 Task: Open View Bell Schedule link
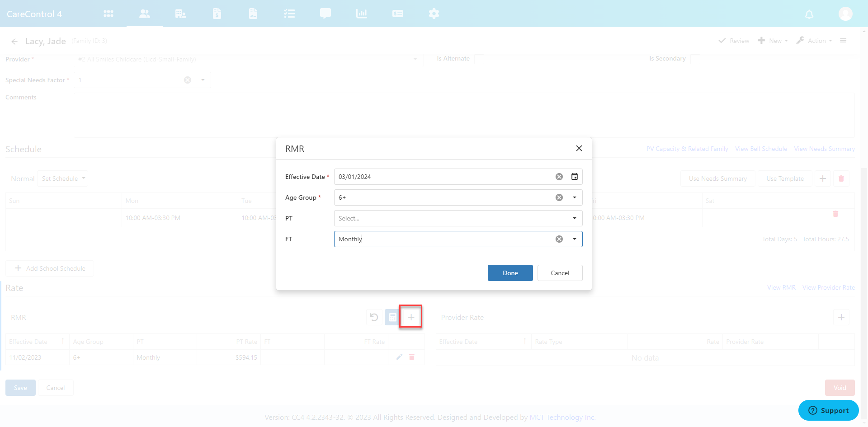click(x=761, y=149)
